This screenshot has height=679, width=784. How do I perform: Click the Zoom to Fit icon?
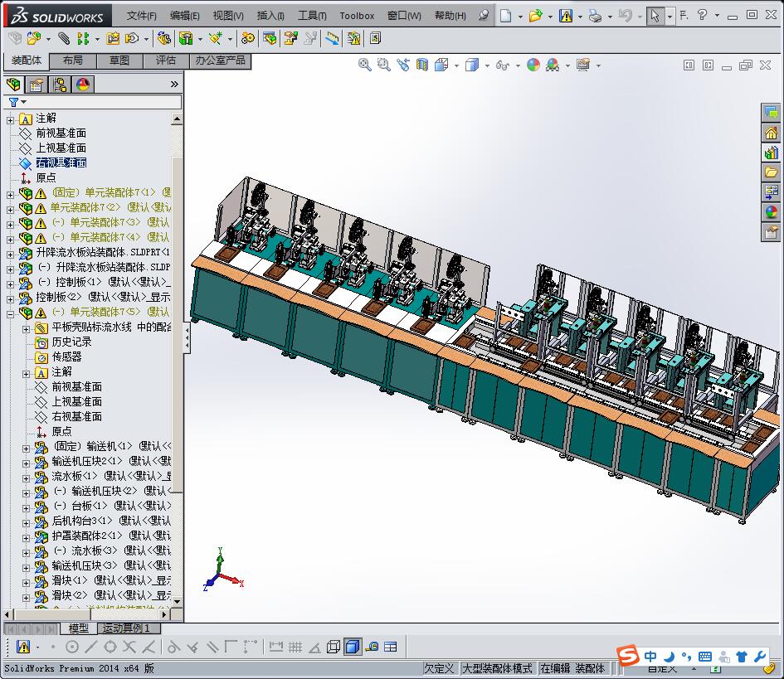click(364, 65)
